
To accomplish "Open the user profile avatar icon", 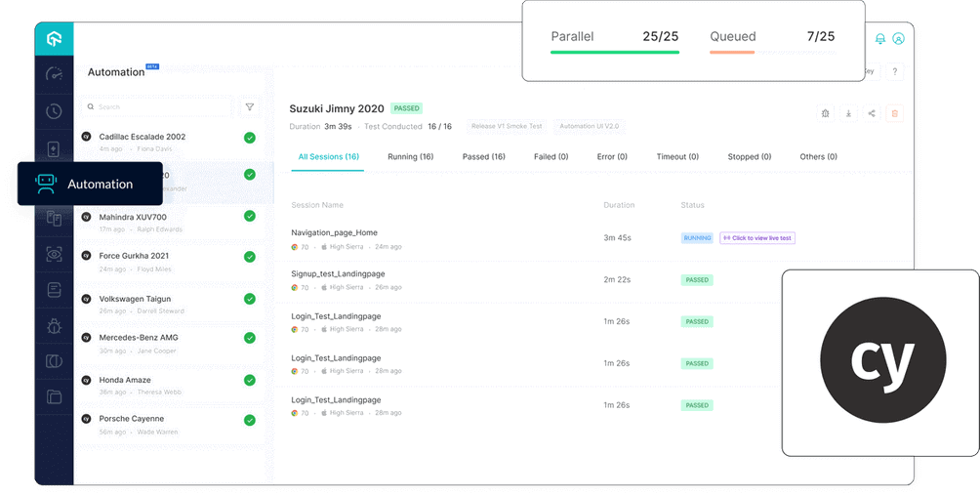I will pos(898,39).
